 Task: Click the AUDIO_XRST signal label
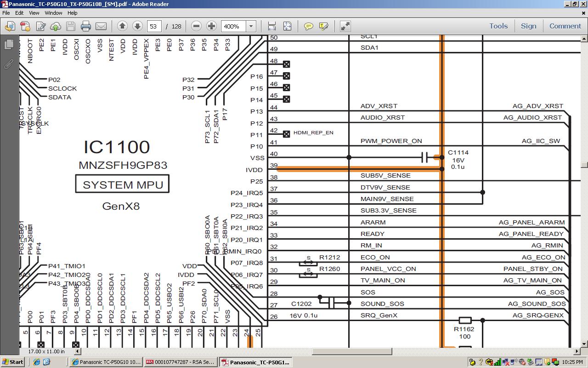tap(382, 117)
